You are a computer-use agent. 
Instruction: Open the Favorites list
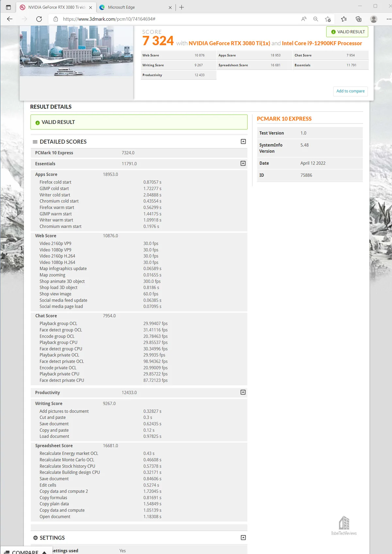click(344, 19)
